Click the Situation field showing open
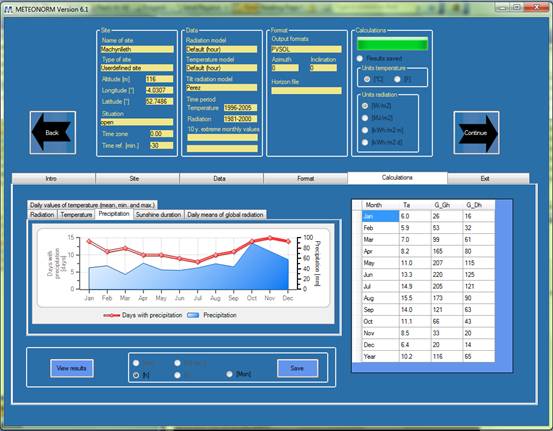 point(137,122)
